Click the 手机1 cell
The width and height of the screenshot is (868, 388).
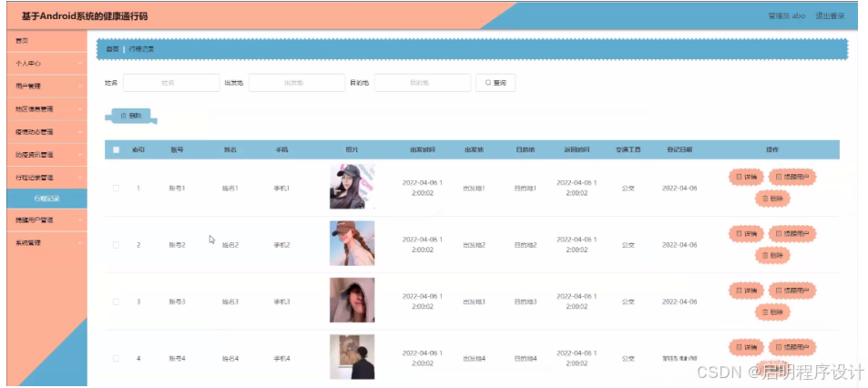point(281,189)
